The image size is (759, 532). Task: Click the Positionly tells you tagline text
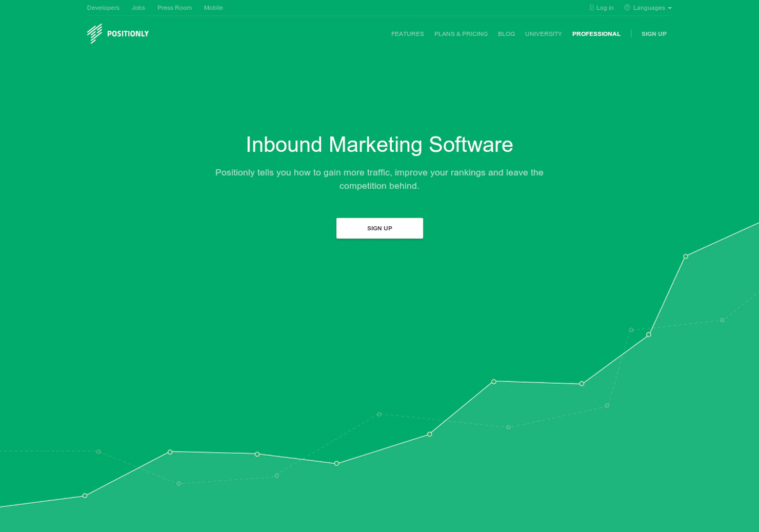(379, 179)
